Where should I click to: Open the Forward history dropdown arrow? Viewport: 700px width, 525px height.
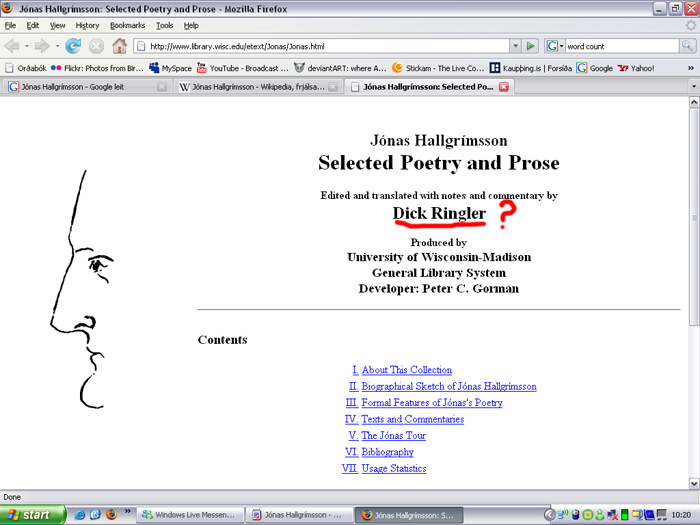coord(57,46)
